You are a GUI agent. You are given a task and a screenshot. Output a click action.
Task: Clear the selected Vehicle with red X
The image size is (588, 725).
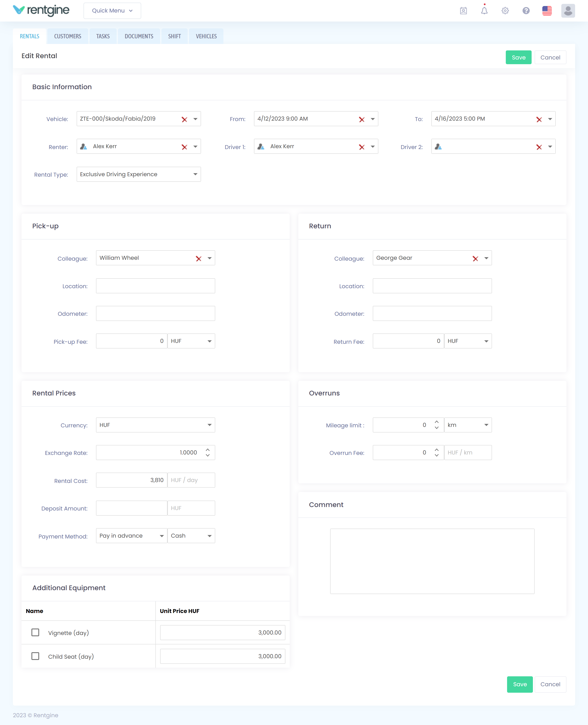(184, 119)
